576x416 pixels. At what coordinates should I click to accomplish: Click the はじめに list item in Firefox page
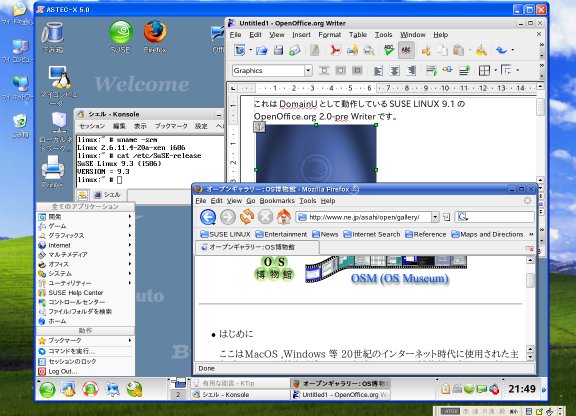[x=236, y=334]
